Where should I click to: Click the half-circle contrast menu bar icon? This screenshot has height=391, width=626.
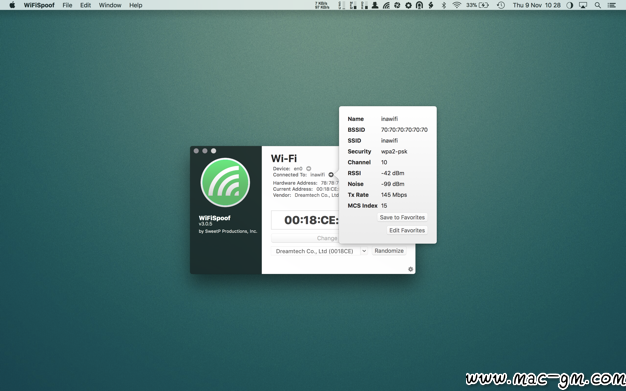(570, 5)
